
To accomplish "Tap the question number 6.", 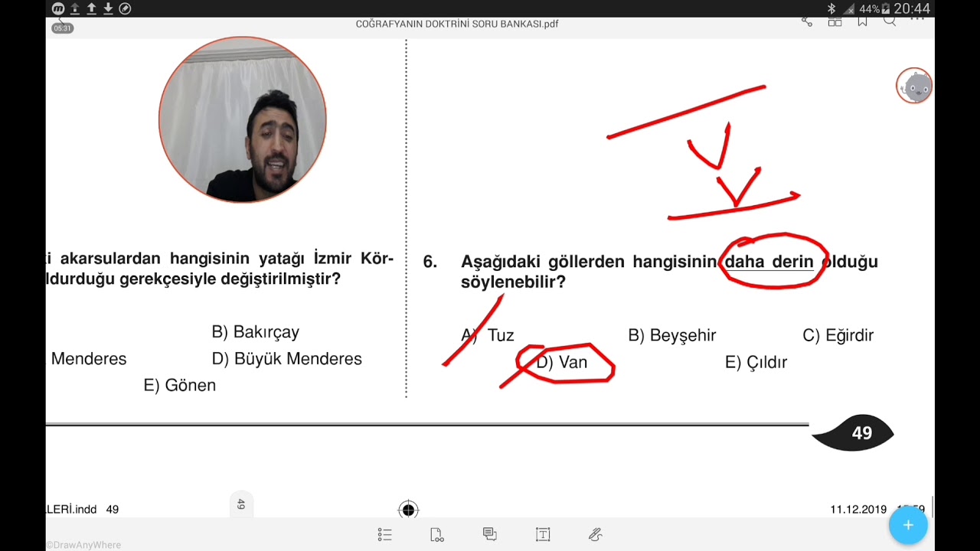I will (x=430, y=262).
